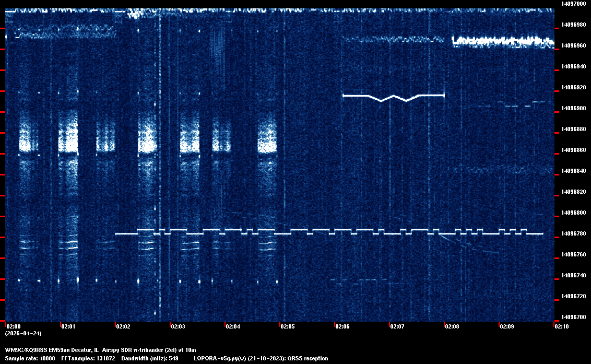The image size is (591, 364).
Task: Click the 02:02 time label
Action: [123, 326]
